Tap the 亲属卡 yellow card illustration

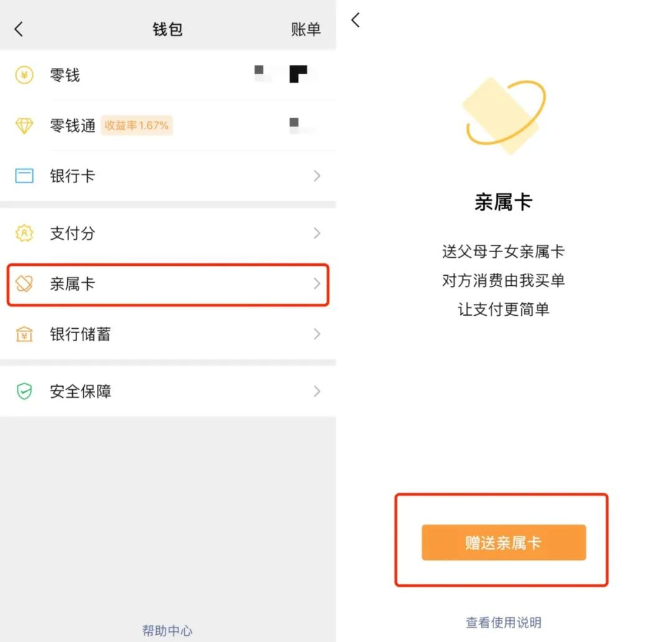click(503, 115)
